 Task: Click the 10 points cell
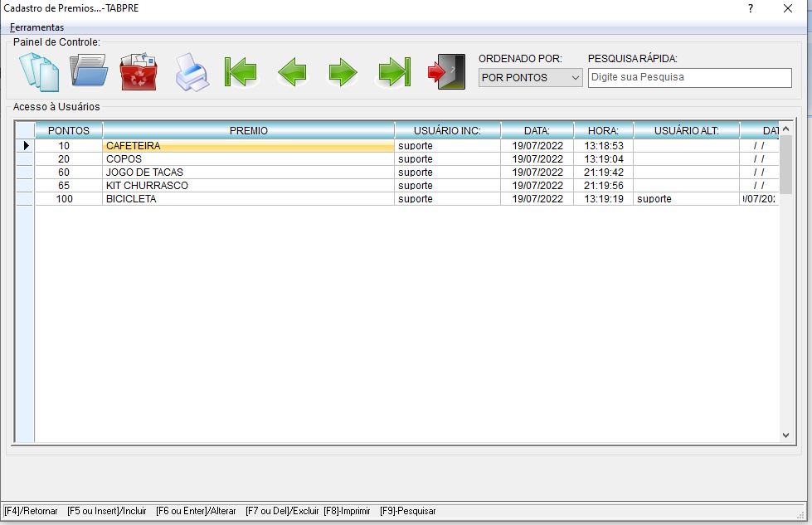[69, 146]
